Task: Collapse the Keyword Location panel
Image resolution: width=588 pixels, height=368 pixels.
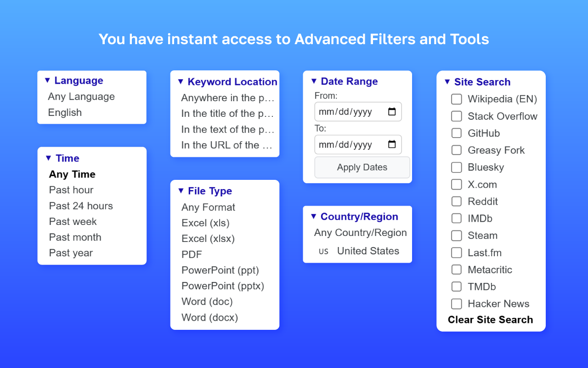Action: (x=181, y=82)
